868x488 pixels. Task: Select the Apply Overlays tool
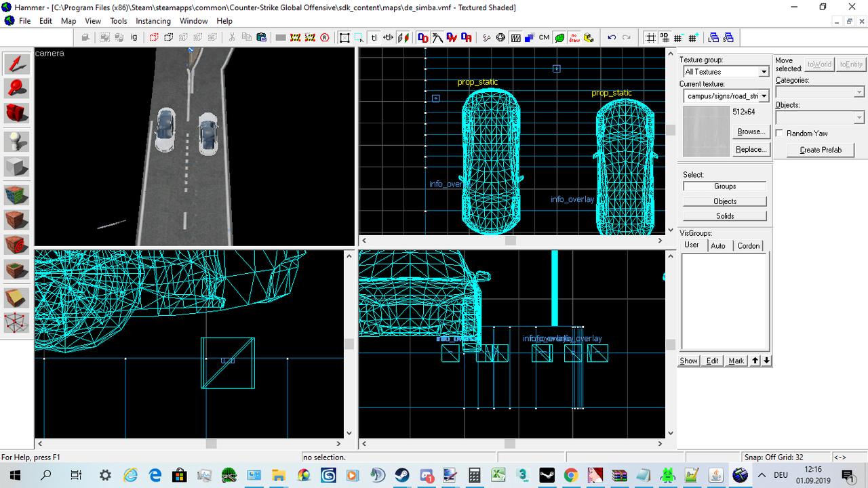(x=18, y=269)
